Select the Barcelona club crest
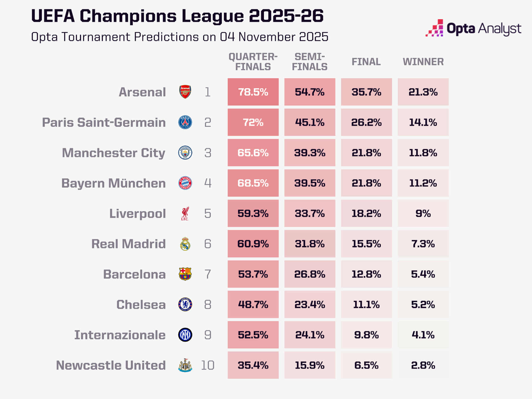Image resolution: width=532 pixels, height=399 pixels. click(x=185, y=274)
